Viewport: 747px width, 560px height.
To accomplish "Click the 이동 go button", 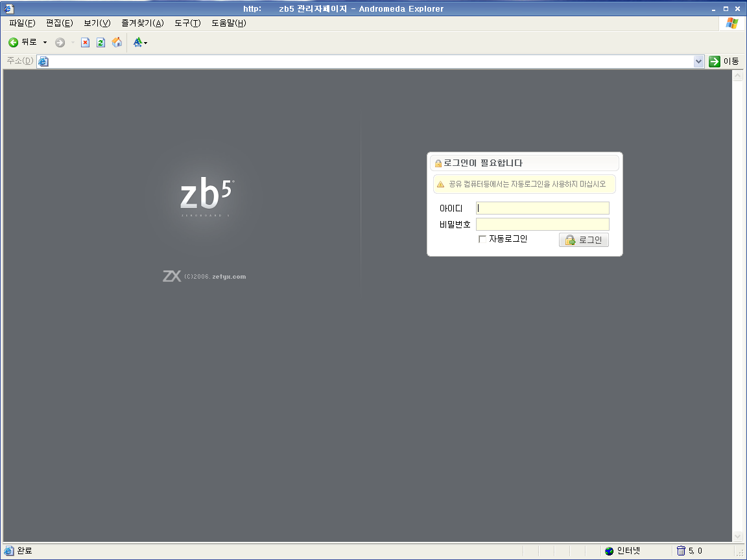I will (x=724, y=62).
